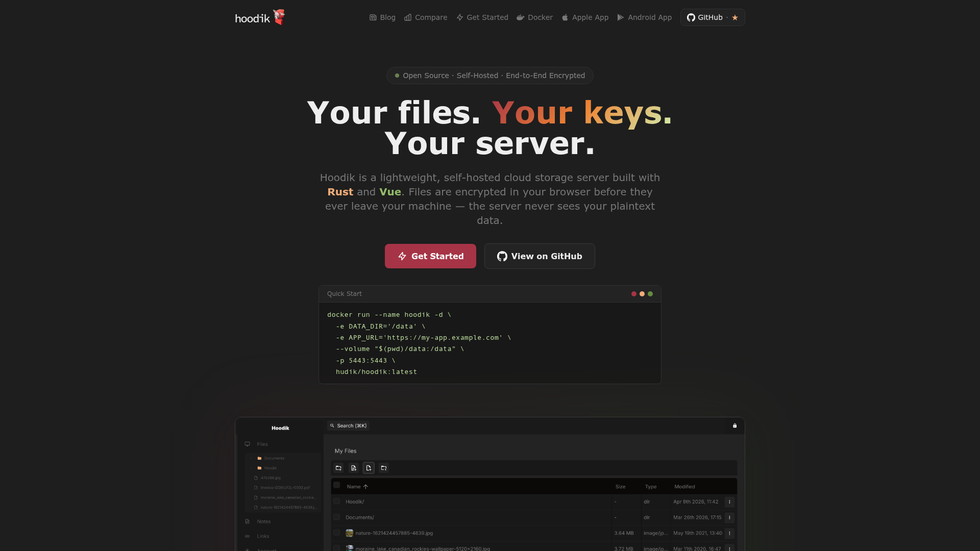980x551 pixels.
Task: Click the octocat icon in View on GitHub button
Action: 502,256
